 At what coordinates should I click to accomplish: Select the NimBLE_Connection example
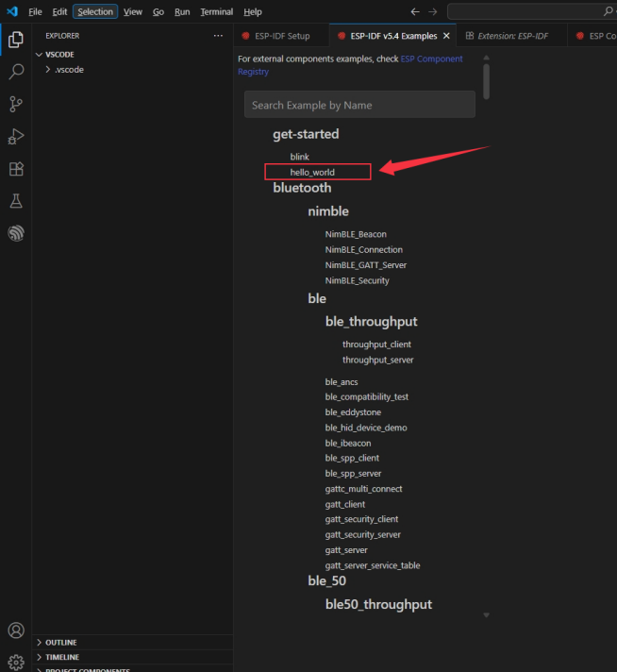click(x=364, y=250)
